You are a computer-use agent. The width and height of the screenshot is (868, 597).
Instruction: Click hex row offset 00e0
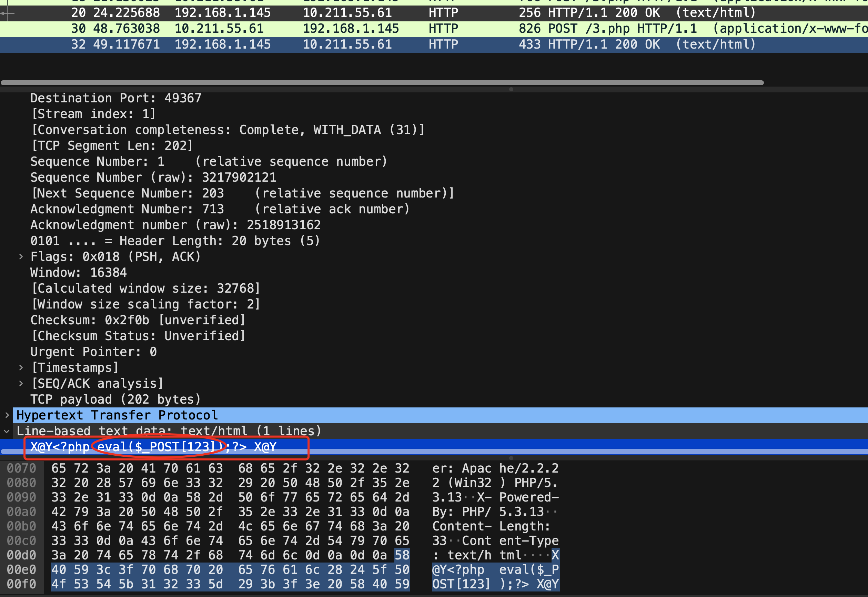coord(21,570)
